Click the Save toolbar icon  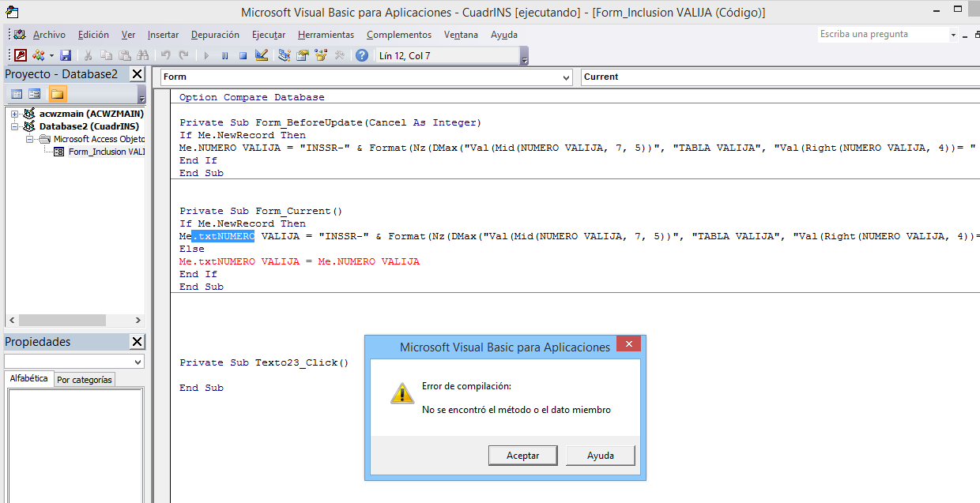66,55
